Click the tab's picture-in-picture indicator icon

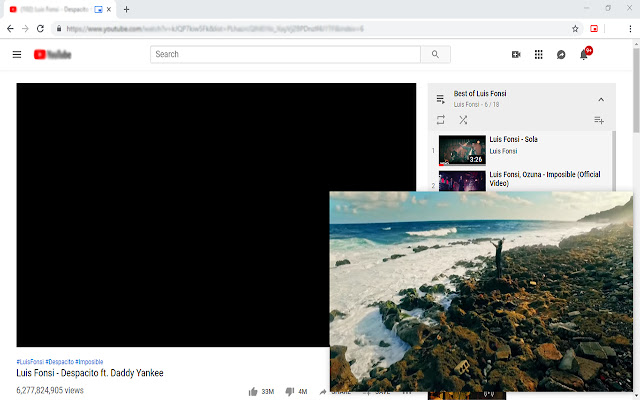[98, 9]
